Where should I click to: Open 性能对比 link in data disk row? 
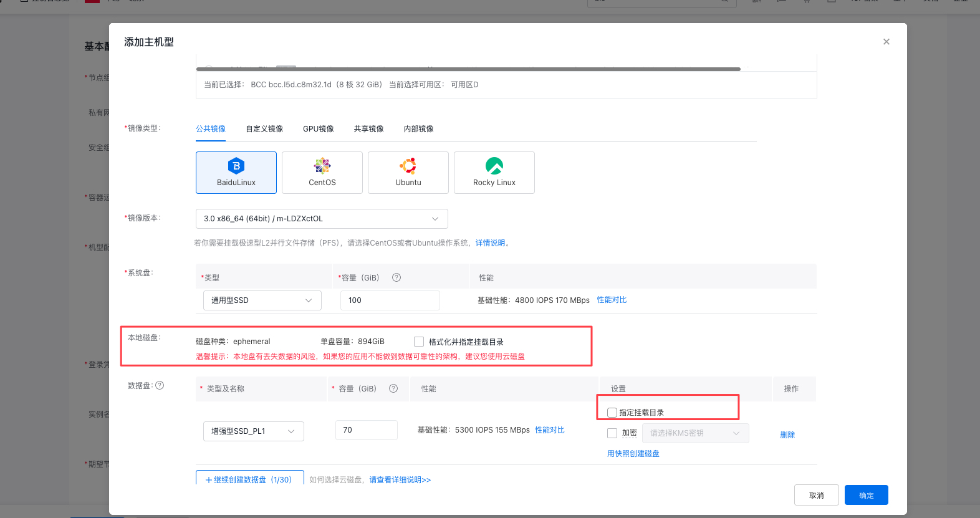pyautogui.click(x=550, y=430)
